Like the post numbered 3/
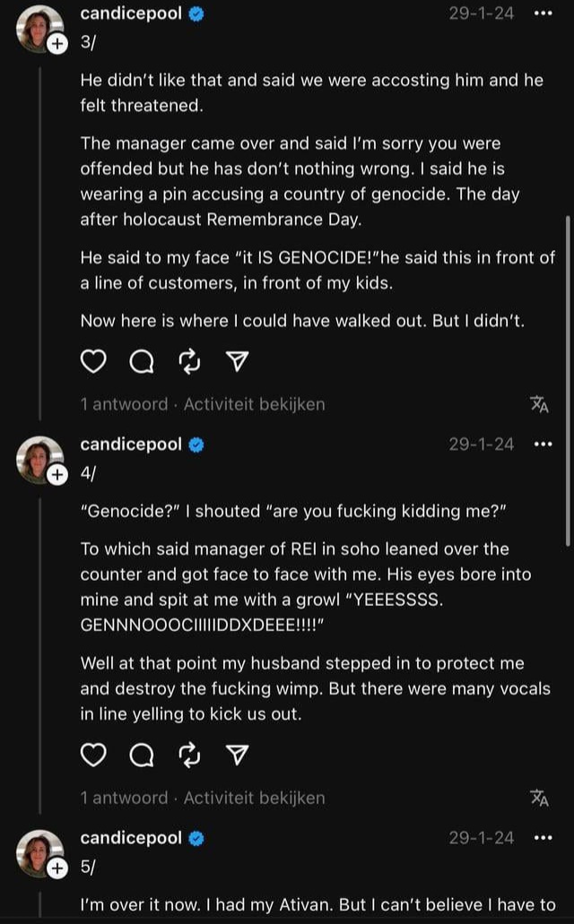This screenshot has height=924, width=574. [92, 361]
